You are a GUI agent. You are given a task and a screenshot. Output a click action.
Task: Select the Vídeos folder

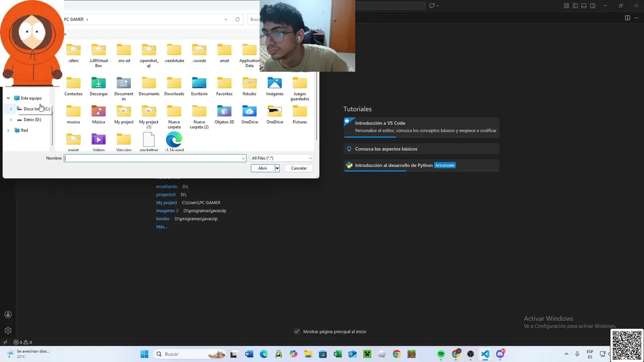click(99, 142)
